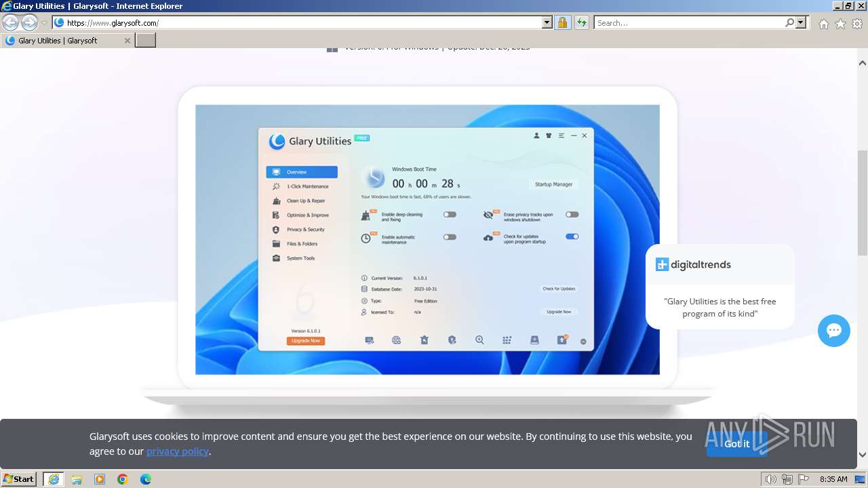The height and width of the screenshot is (488, 868).
Task: Open the Windows Start button
Action: 18,479
